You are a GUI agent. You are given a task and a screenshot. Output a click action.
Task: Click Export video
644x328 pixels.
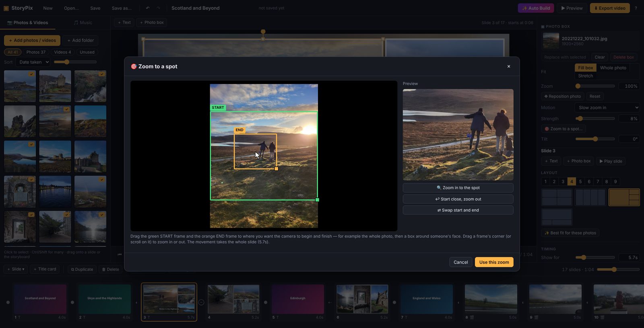[x=610, y=8]
